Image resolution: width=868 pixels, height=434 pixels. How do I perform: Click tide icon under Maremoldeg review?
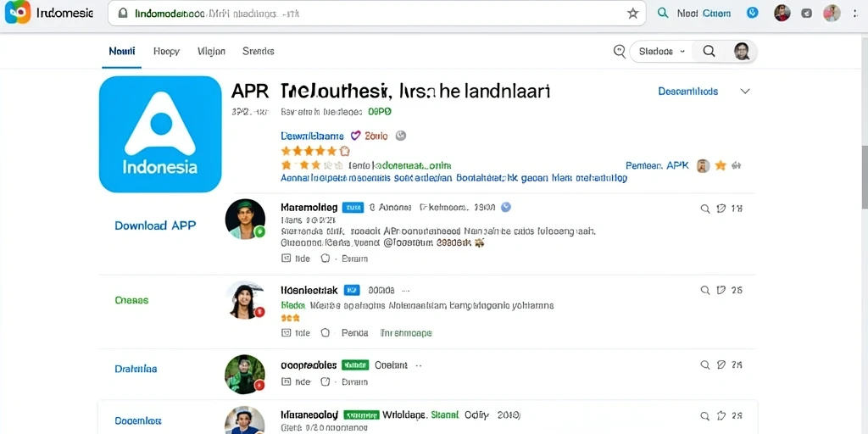point(287,258)
